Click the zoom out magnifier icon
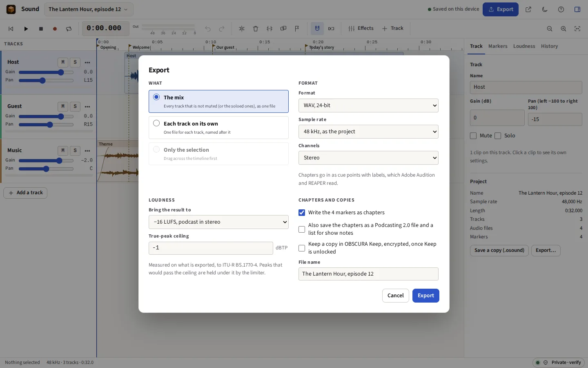The width and height of the screenshot is (588, 368). click(550, 29)
